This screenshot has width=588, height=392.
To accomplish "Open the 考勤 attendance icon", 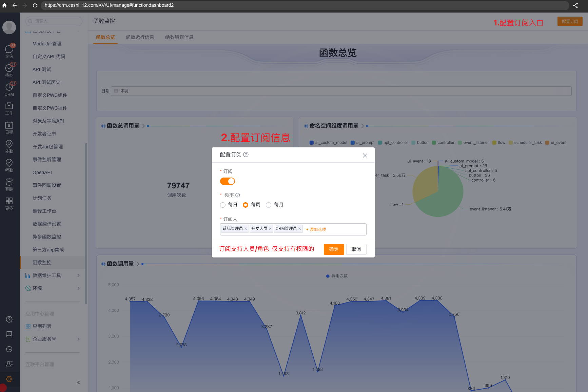I will 9,165.
